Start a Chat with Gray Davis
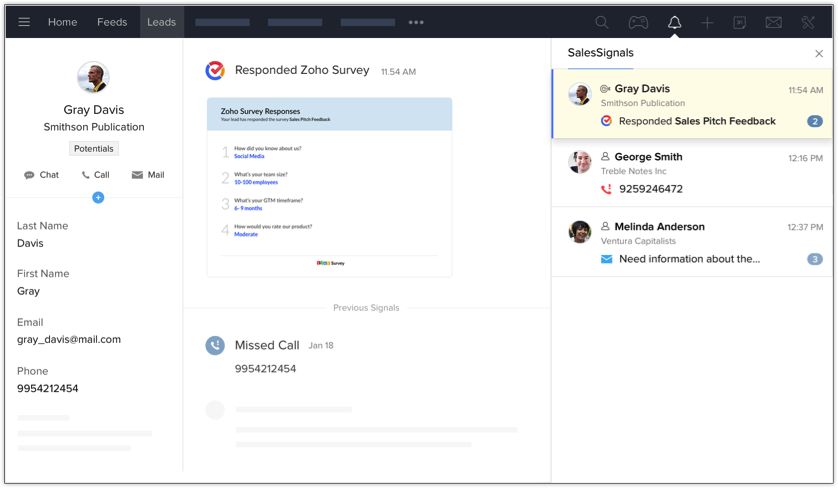 click(41, 175)
